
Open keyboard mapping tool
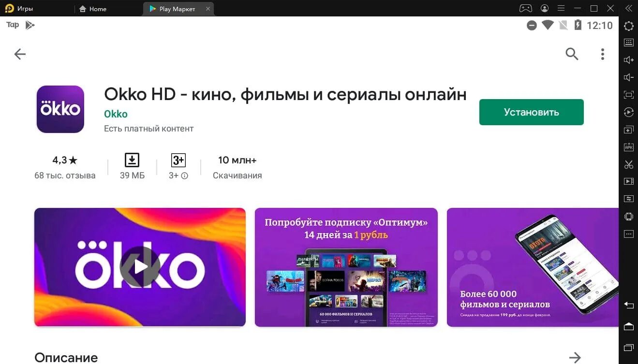point(628,43)
